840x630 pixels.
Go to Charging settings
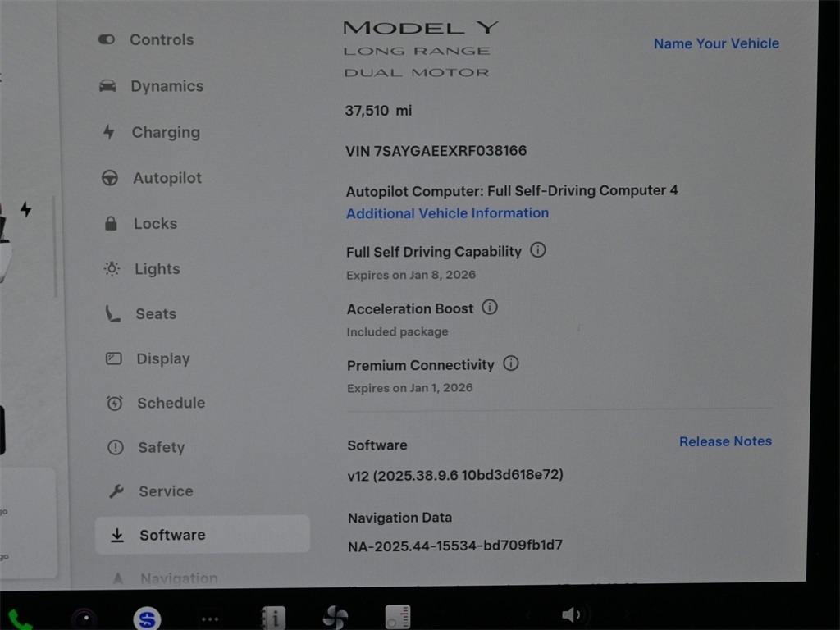click(x=165, y=132)
